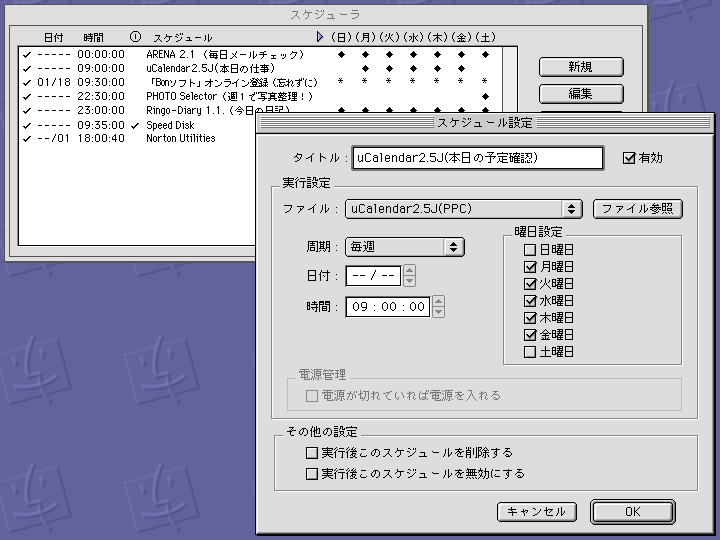Confirm settings with the OK button
The height and width of the screenshot is (540, 720).
coord(633,512)
